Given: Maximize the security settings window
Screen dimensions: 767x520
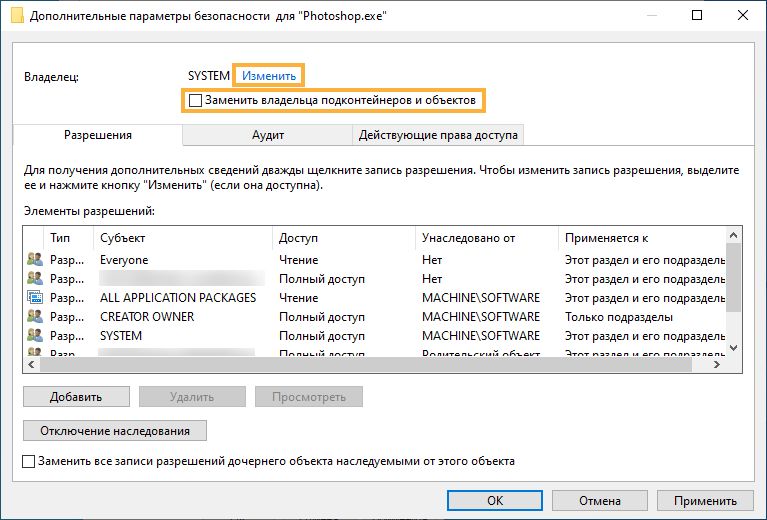Looking at the screenshot, I should click(697, 15).
